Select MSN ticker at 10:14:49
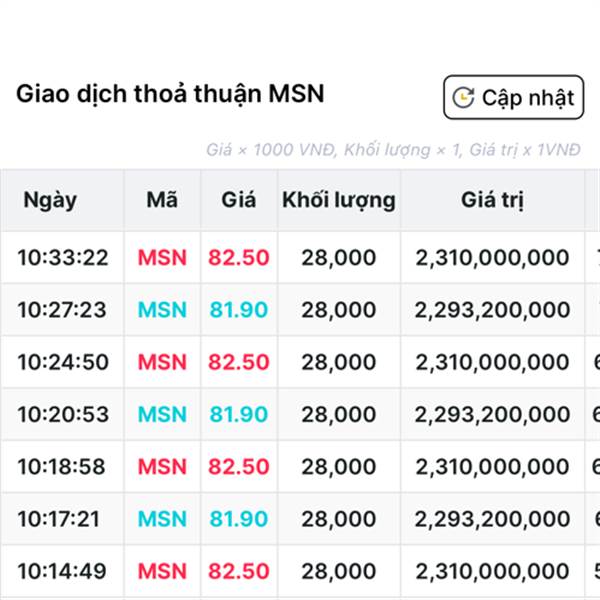This screenshot has height=600, width=600. pos(162,571)
